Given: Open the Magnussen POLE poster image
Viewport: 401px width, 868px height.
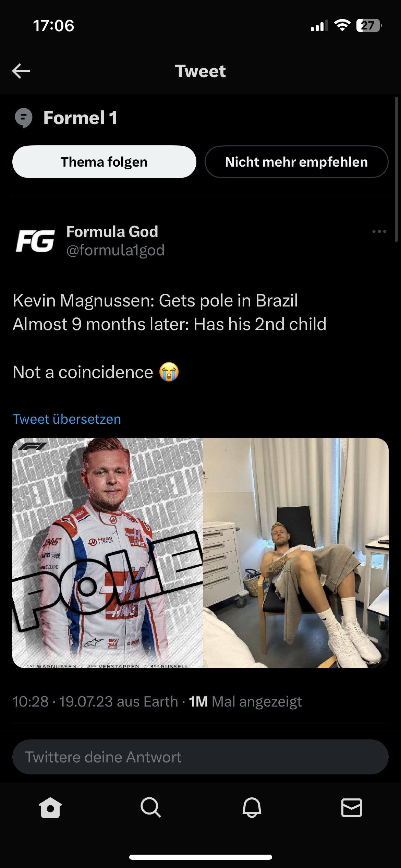Looking at the screenshot, I should (x=108, y=553).
